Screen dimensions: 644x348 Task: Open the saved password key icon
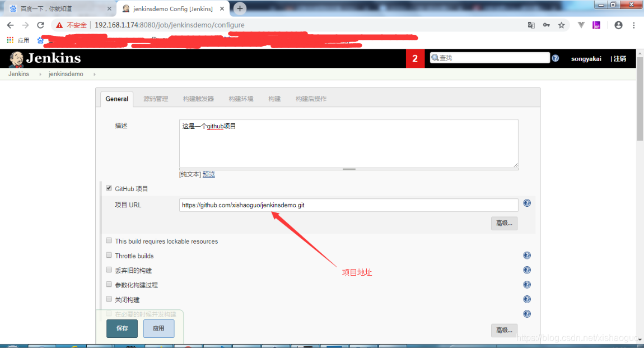(546, 25)
